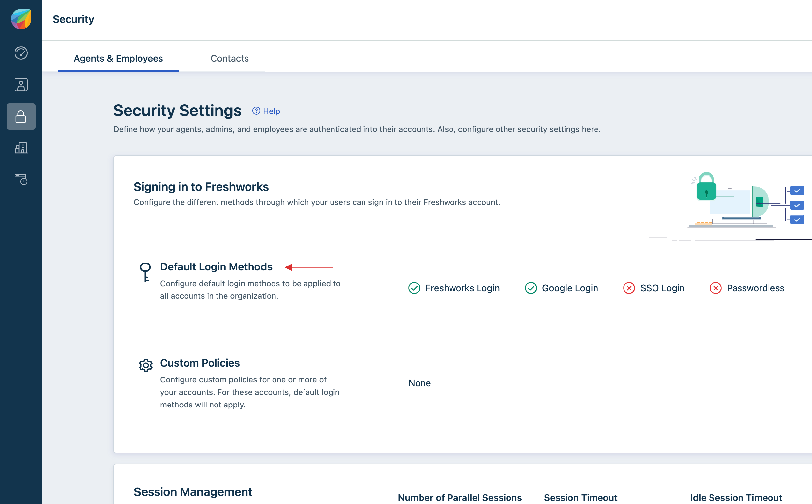Viewport: 812px width, 504px height.
Task: Click the SSO Login label
Action: click(662, 288)
